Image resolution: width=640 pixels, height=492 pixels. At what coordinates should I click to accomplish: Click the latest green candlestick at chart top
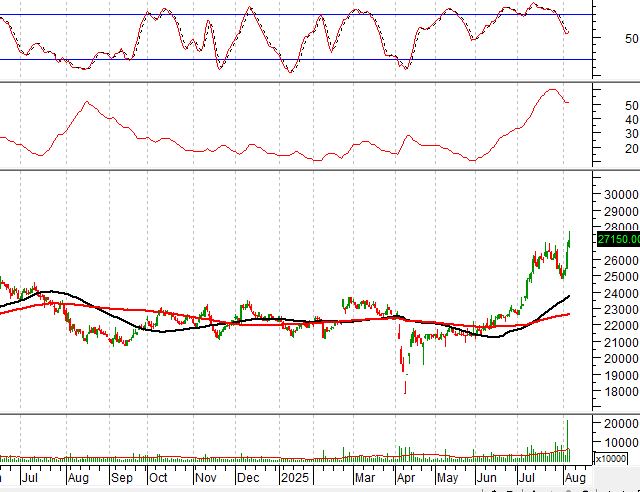(x=569, y=237)
